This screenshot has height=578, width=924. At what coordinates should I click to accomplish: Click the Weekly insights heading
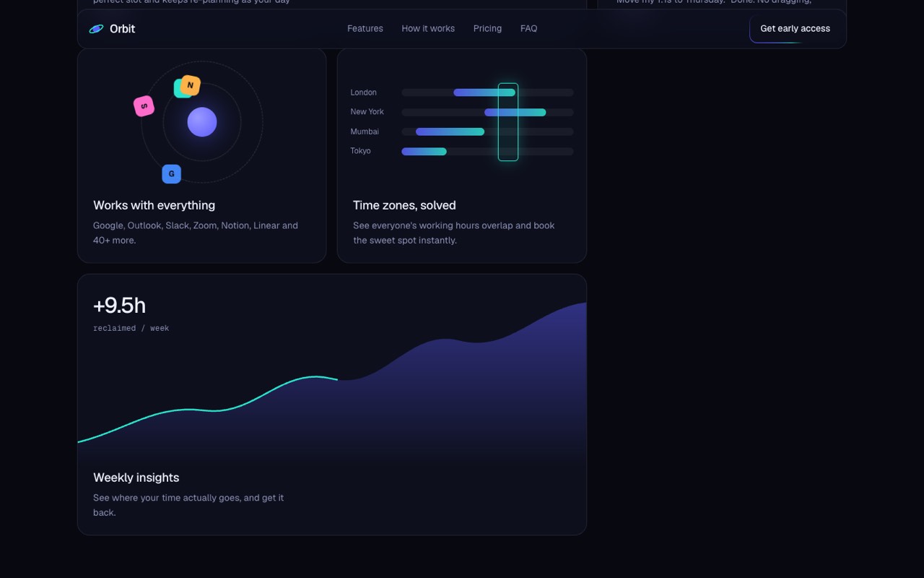coord(136,478)
